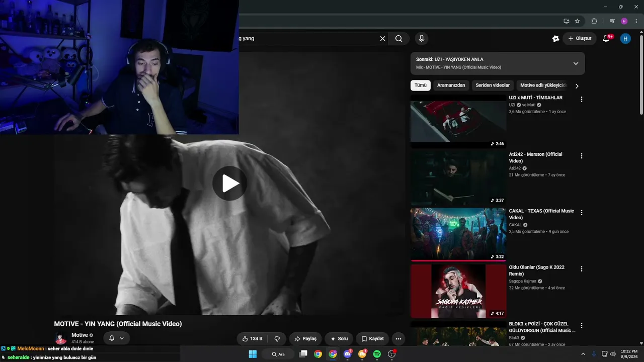
Task: Visit the Sagopa Kajmer channel name
Action: coord(523,281)
